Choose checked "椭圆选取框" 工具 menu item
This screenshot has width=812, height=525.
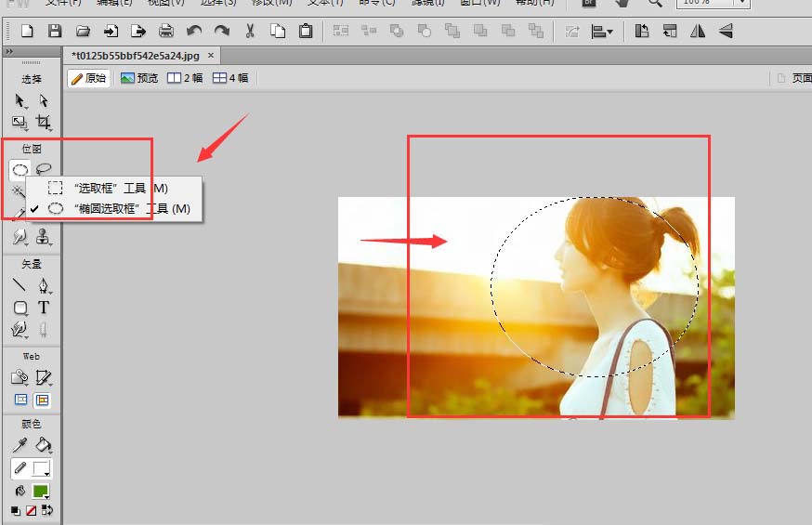tap(114, 209)
